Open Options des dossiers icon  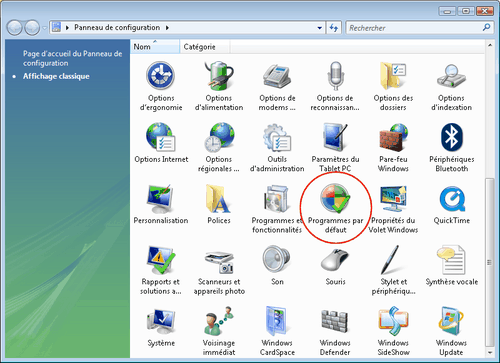[x=393, y=76]
